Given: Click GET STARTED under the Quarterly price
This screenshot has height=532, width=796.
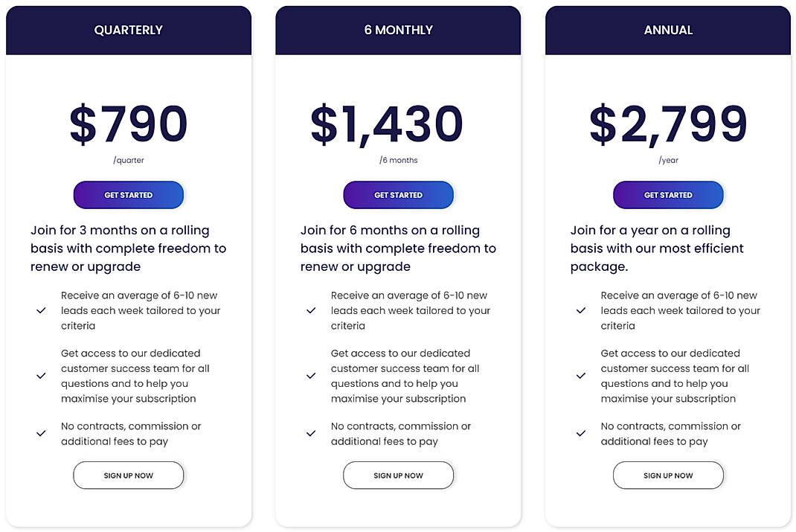Looking at the screenshot, I should pos(128,194).
